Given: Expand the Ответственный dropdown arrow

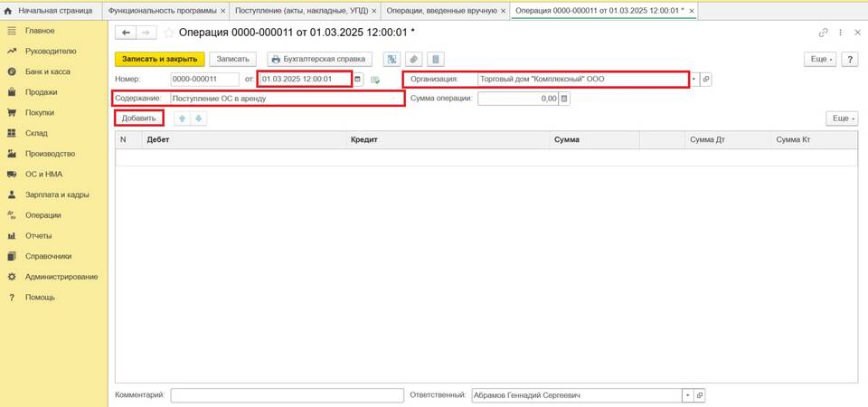Looking at the screenshot, I should [687, 395].
